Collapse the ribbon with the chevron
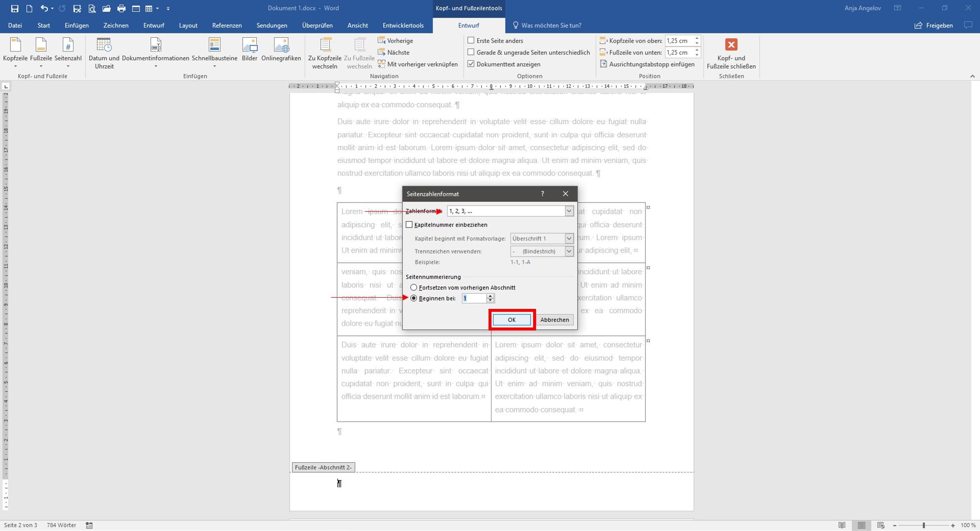Image resolution: width=980 pixels, height=531 pixels. [x=972, y=76]
